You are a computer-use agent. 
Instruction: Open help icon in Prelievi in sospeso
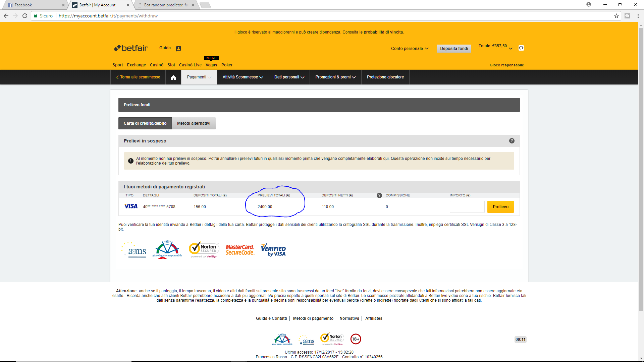pyautogui.click(x=512, y=141)
